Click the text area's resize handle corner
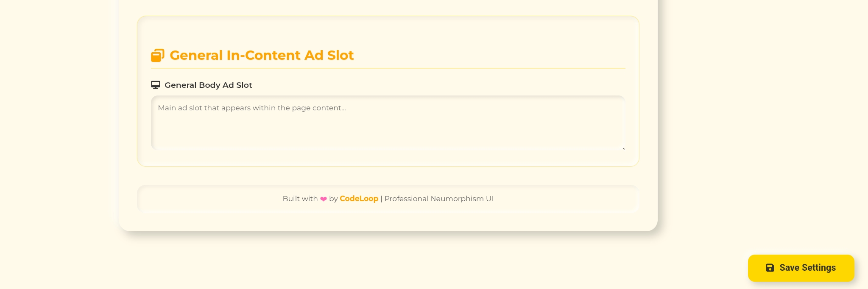The image size is (868, 289). [623, 148]
